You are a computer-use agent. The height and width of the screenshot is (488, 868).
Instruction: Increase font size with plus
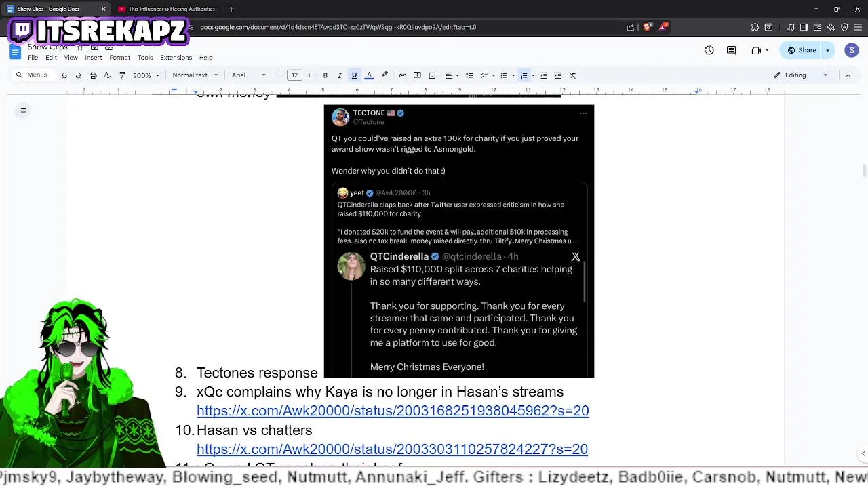pos(309,75)
